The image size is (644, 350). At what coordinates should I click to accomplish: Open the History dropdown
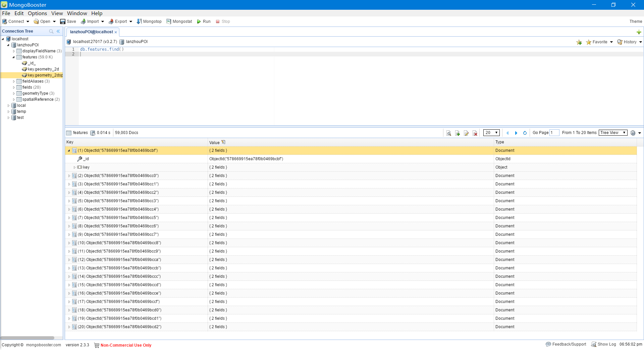coord(630,42)
